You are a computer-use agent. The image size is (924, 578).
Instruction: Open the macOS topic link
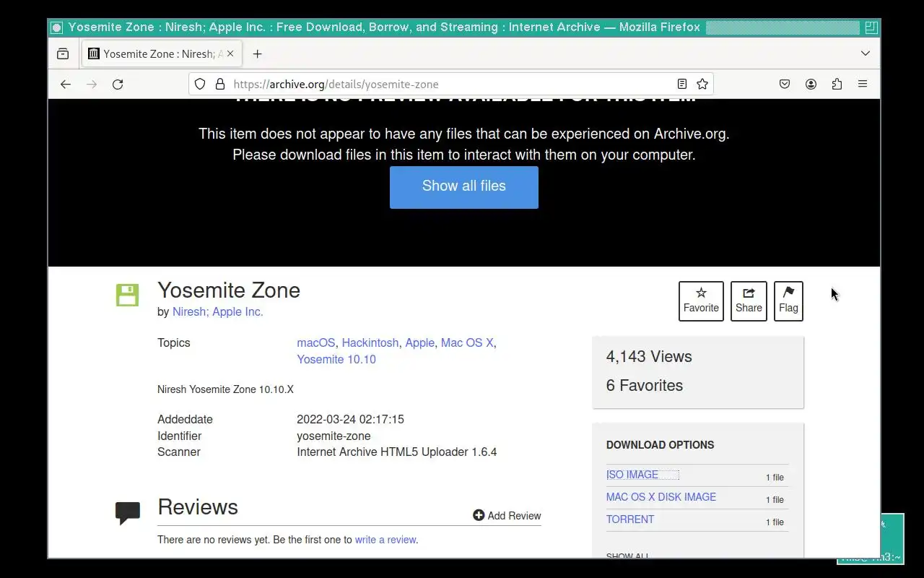tap(316, 342)
